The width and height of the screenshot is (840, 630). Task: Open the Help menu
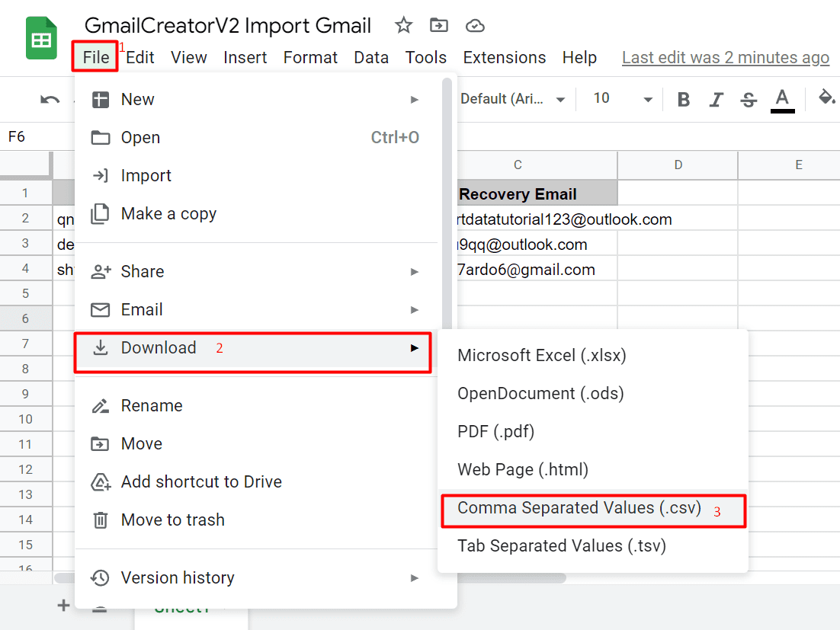click(579, 57)
